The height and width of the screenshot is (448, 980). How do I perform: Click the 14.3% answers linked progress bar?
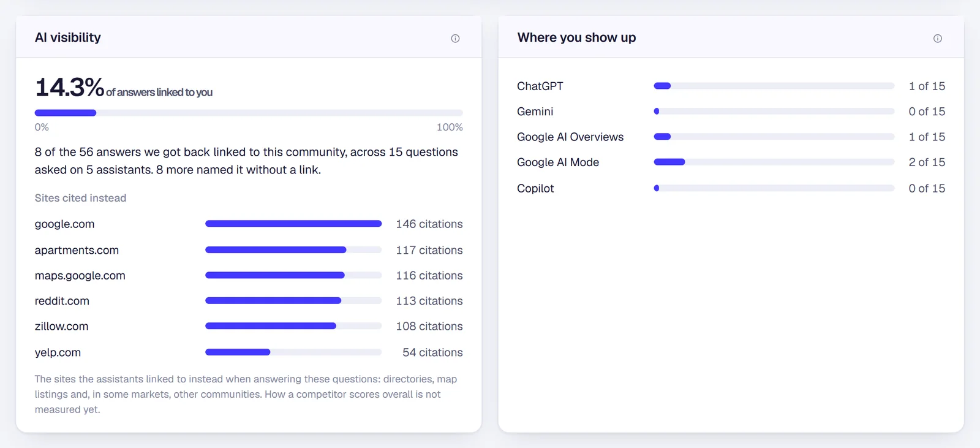click(x=249, y=113)
